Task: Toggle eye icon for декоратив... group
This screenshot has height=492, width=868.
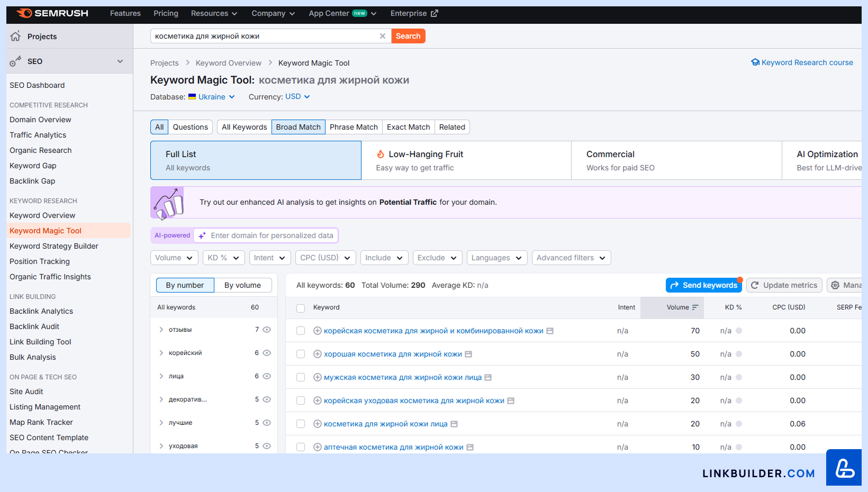Action: 267,399
